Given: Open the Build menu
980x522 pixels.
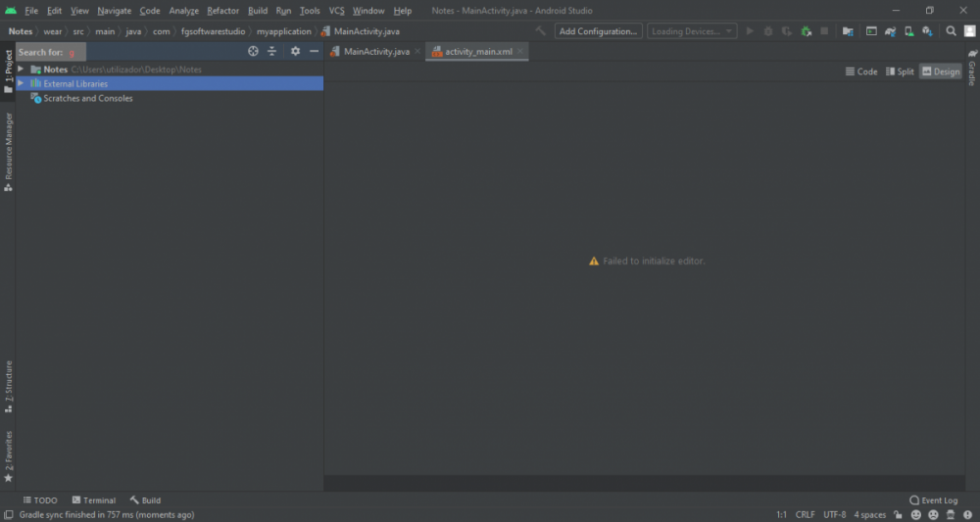Looking at the screenshot, I should pyautogui.click(x=258, y=11).
